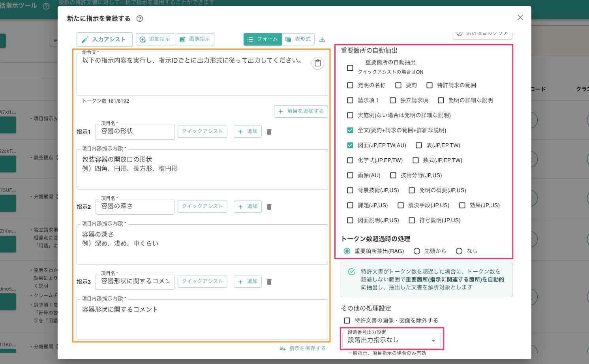
Task: Open 段落番号出力設定 dropdown
Action: pos(392,340)
